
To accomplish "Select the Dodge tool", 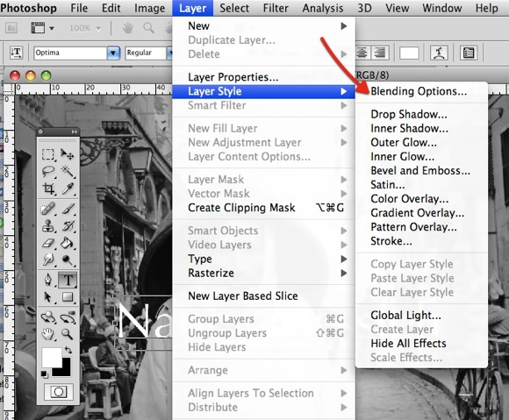I will [68, 260].
